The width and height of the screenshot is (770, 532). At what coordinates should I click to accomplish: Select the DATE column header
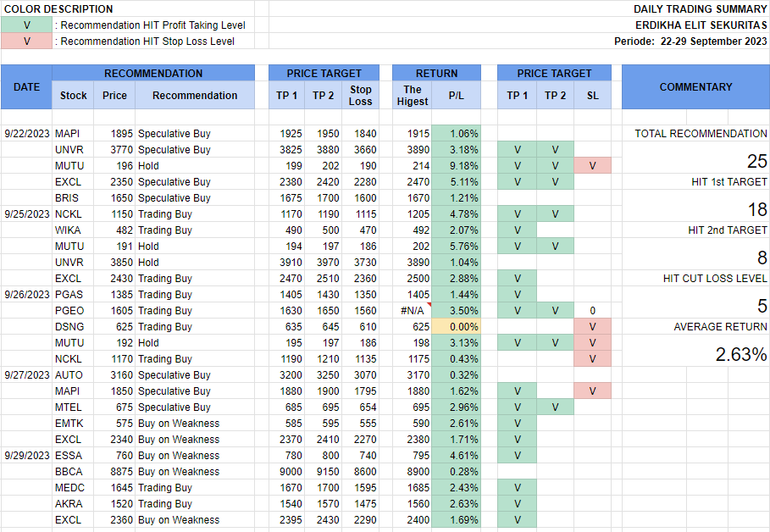[26, 87]
